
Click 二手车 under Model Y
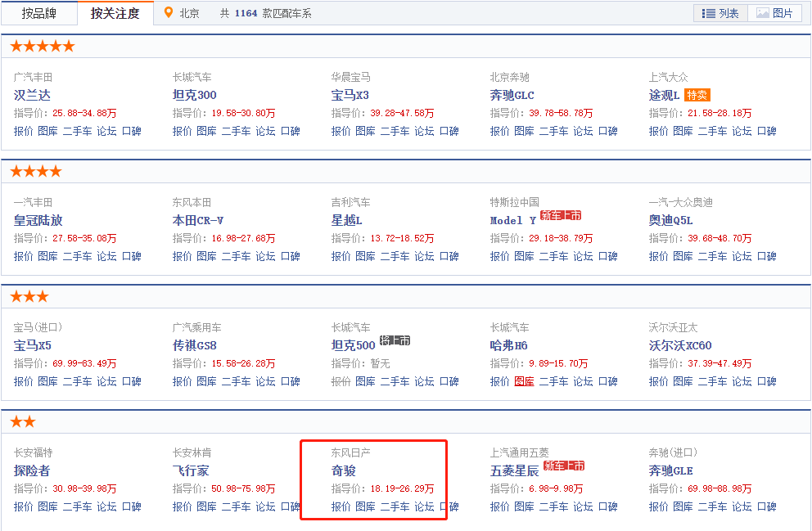(x=553, y=257)
